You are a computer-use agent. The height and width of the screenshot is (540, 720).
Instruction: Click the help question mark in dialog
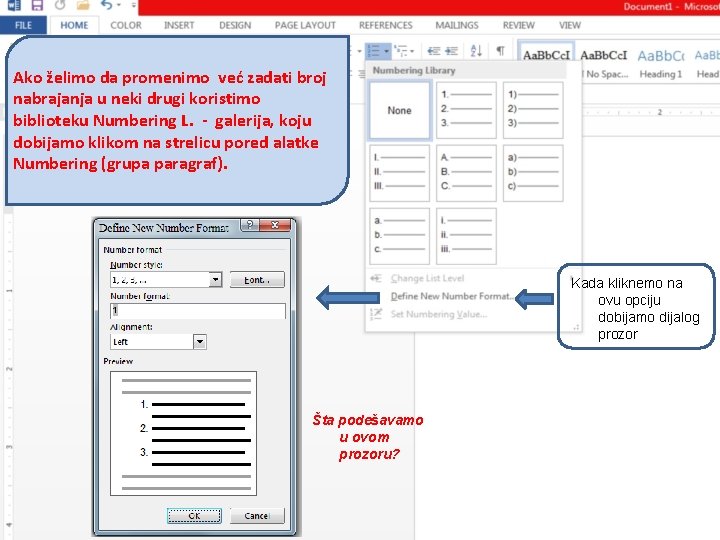(250, 225)
